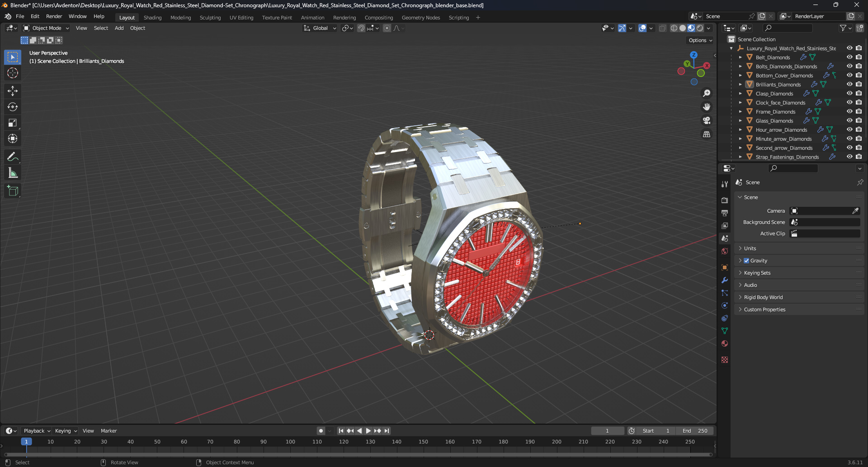The width and height of the screenshot is (868, 467).
Task: Activate the Scale tool
Action: (13, 123)
